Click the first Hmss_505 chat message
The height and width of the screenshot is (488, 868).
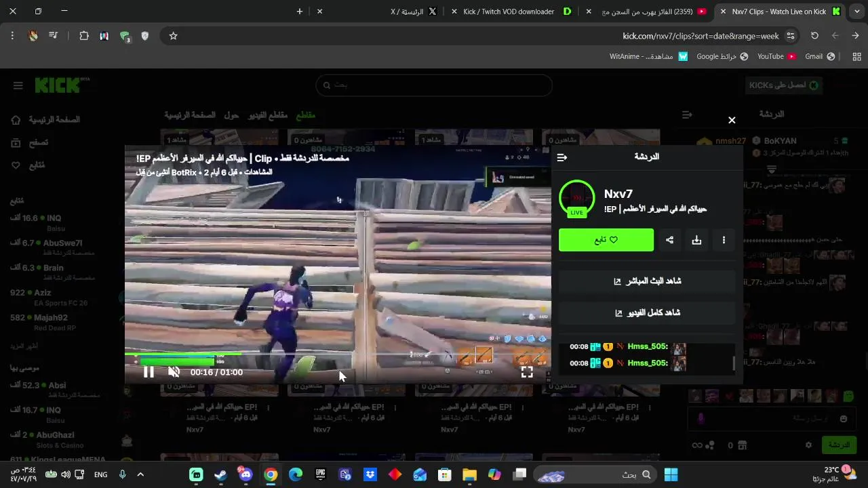(x=628, y=346)
